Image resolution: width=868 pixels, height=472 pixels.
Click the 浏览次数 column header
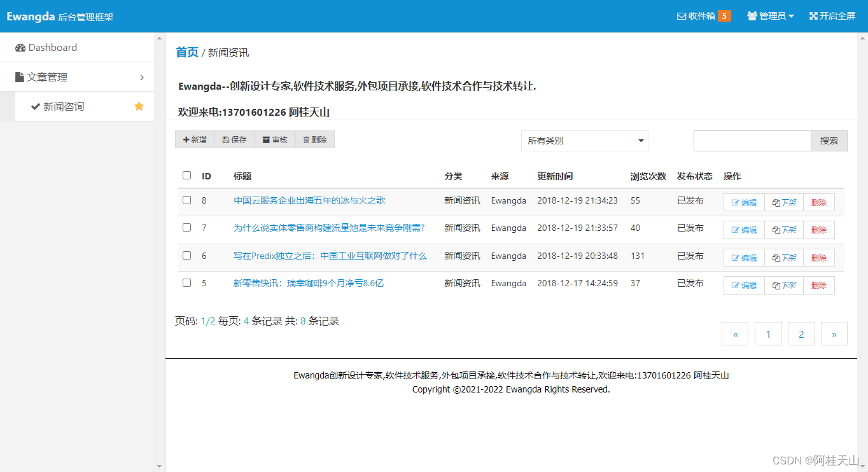tap(648, 176)
